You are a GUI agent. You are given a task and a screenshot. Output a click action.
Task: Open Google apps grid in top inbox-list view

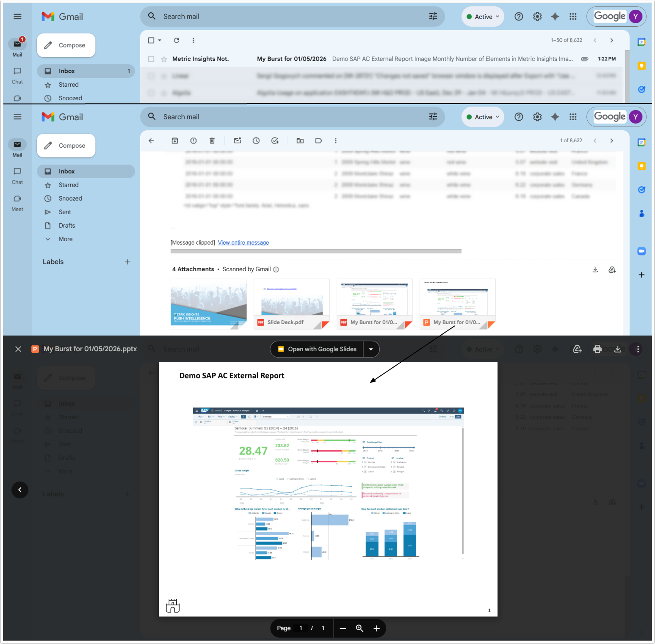pyautogui.click(x=573, y=17)
